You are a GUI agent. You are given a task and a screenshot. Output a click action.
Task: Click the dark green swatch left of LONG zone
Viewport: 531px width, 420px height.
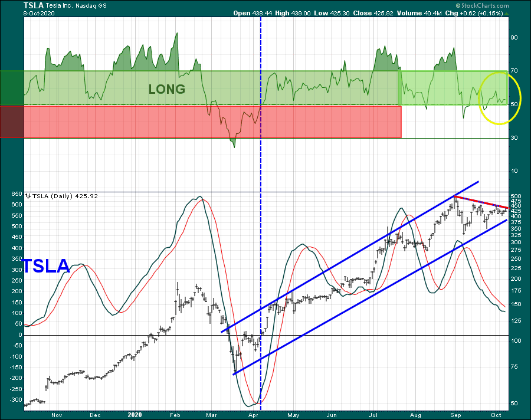(12, 88)
